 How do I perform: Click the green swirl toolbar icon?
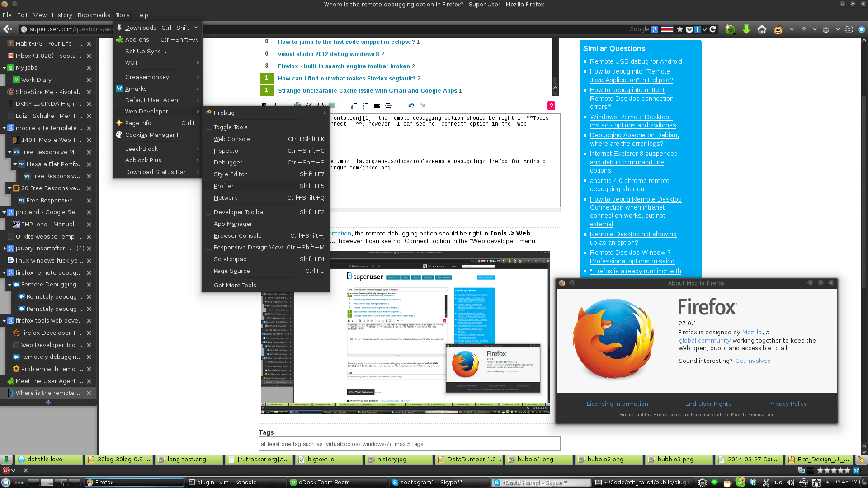click(x=730, y=29)
